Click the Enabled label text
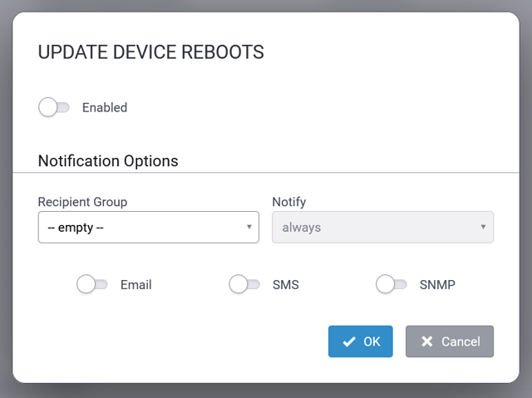The width and height of the screenshot is (532, 398). click(105, 107)
